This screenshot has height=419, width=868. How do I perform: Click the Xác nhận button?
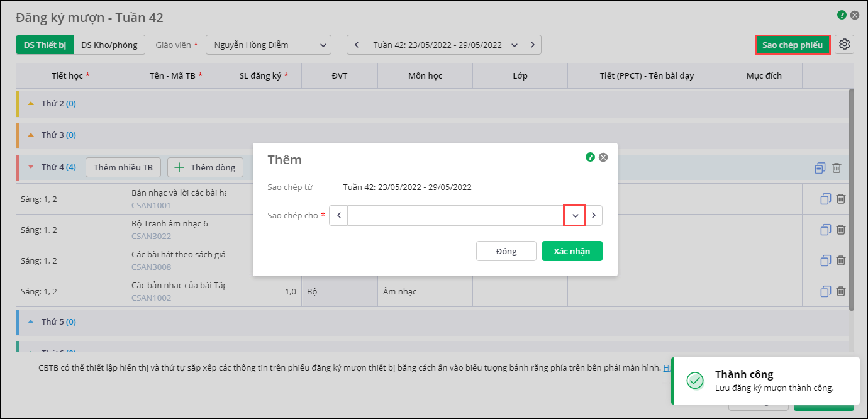pyautogui.click(x=572, y=251)
